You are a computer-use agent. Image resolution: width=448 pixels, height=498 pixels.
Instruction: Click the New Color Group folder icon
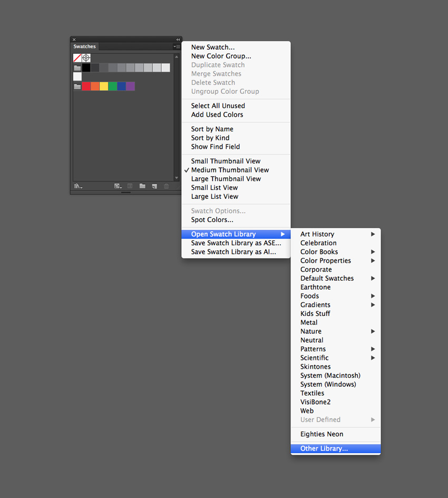142,186
